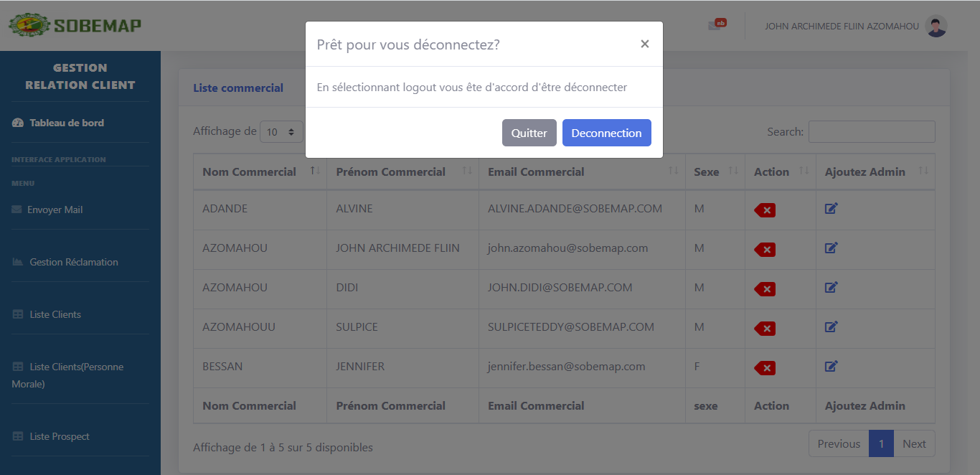Sort table by Nom Commercial column
980x475 pixels.
point(249,172)
